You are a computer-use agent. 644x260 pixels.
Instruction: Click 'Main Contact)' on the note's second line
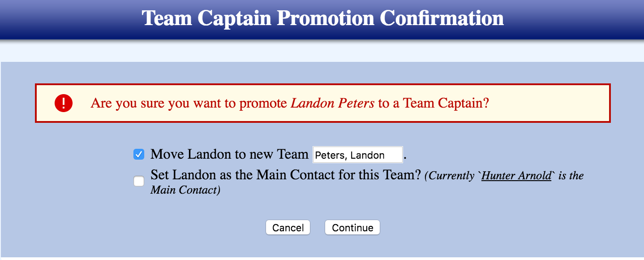(185, 190)
